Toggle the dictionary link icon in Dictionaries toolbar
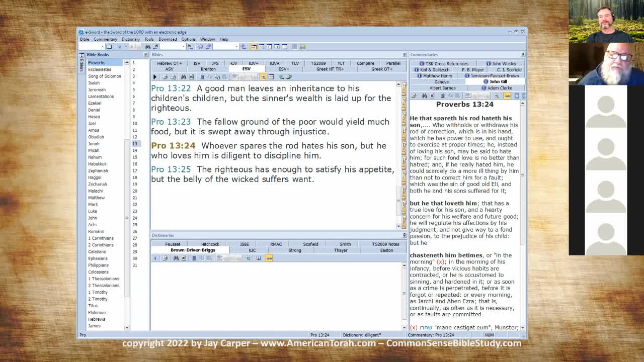This screenshot has height=362, width=644. click(268, 258)
